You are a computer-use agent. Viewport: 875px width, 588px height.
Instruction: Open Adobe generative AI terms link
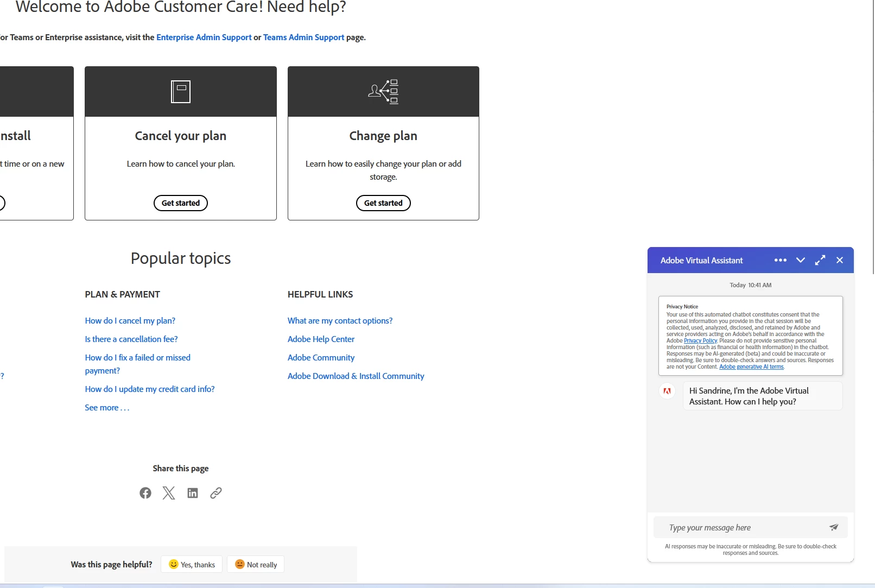click(x=751, y=367)
